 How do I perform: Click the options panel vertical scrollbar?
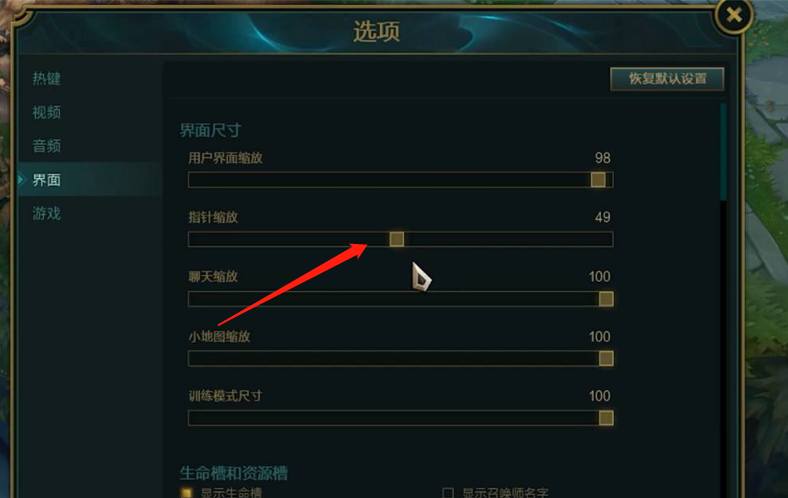(x=723, y=152)
